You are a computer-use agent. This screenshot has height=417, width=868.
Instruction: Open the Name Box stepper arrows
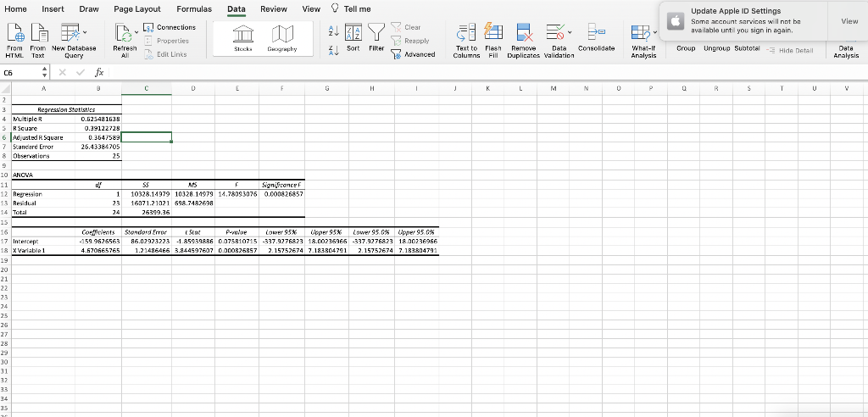(45, 73)
